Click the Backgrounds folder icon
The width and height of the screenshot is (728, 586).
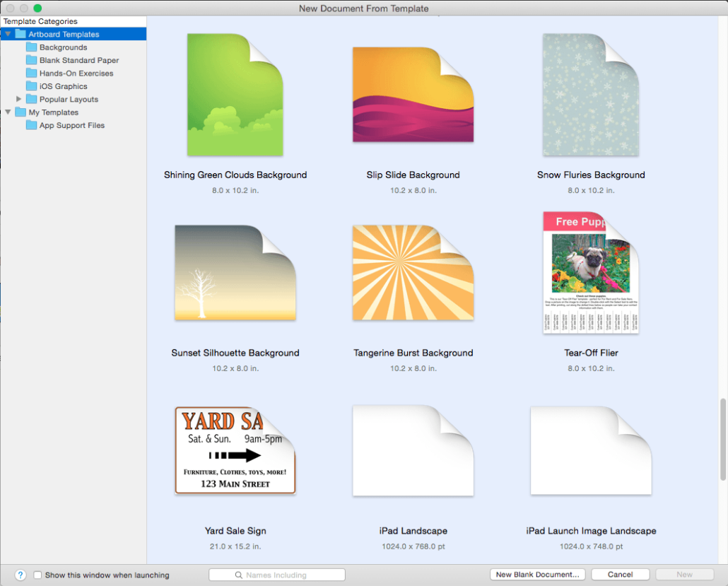[31, 47]
